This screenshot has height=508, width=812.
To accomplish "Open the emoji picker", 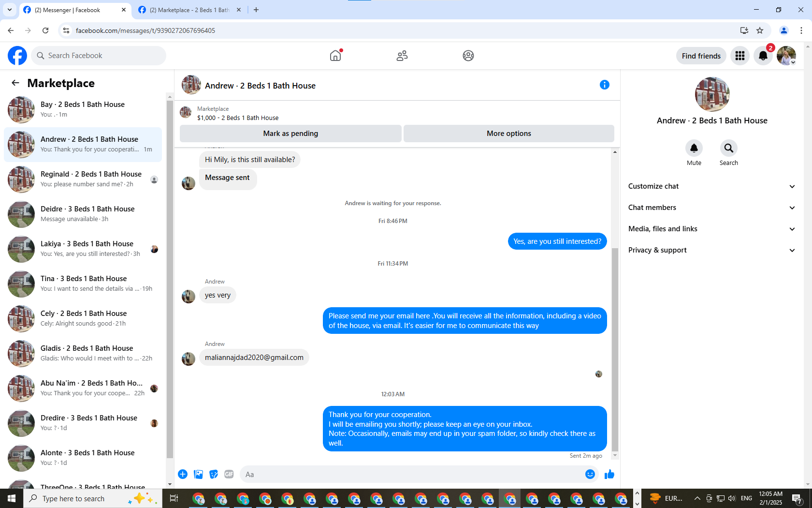I will (590, 474).
